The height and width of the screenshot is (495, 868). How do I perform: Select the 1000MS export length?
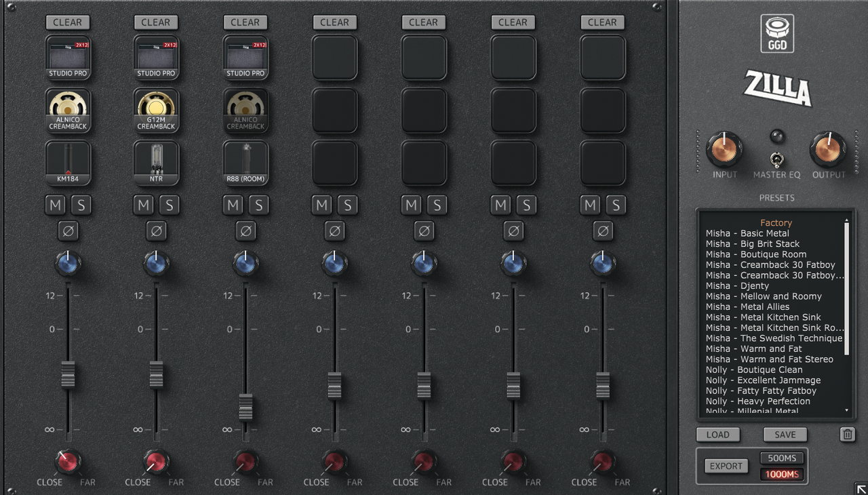(782, 474)
